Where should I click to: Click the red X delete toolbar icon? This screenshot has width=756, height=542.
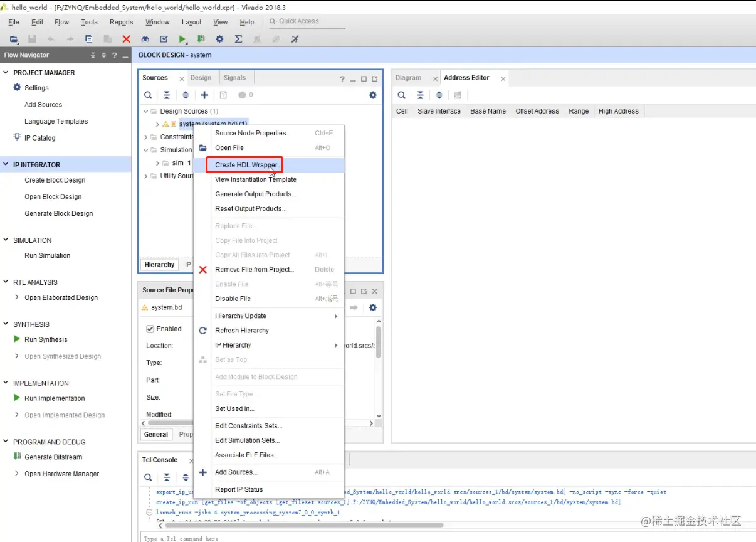(x=126, y=39)
